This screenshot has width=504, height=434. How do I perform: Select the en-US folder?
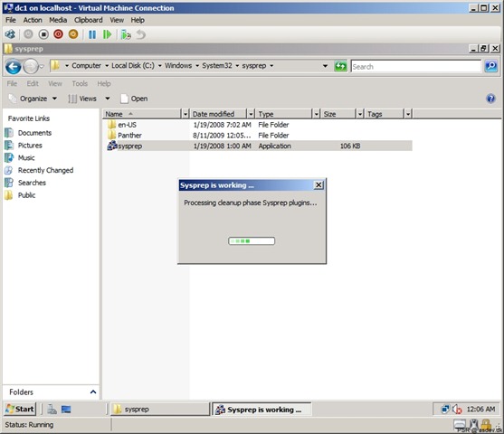click(127, 125)
